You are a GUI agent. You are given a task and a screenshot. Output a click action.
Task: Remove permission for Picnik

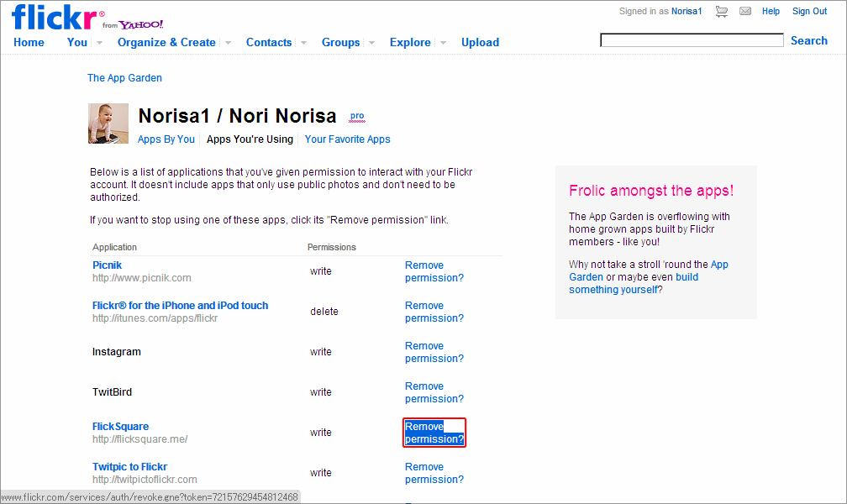(434, 271)
